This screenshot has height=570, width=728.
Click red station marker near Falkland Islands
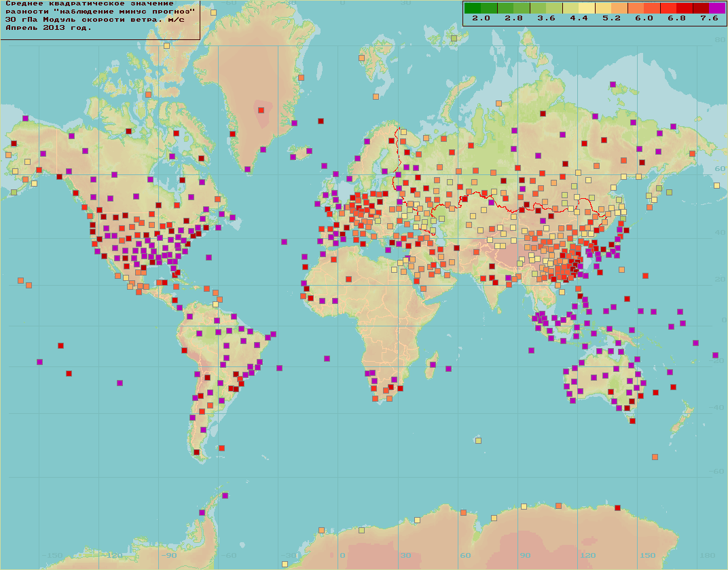[221, 448]
